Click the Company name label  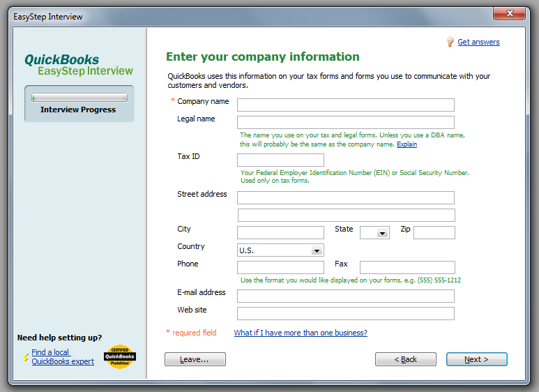(203, 101)
